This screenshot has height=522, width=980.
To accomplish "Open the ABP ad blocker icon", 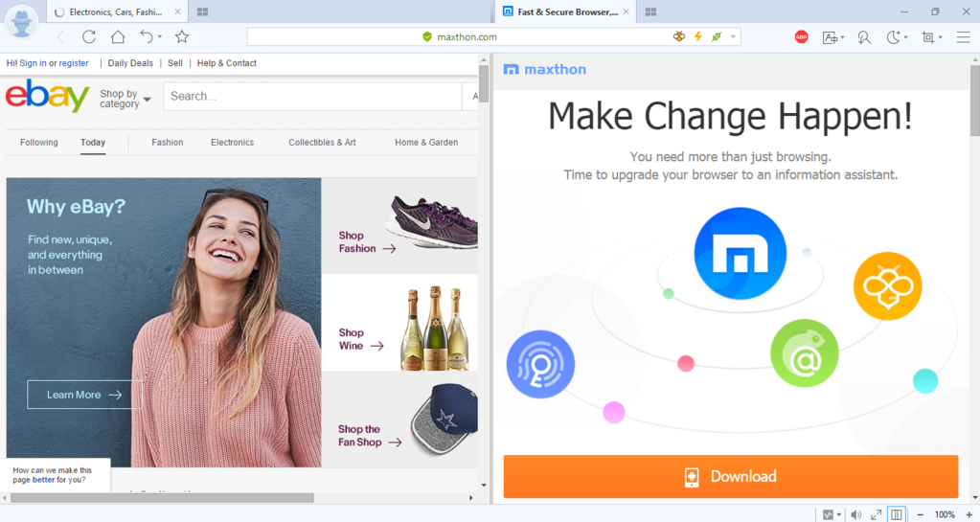I will (x=801, y=37).
